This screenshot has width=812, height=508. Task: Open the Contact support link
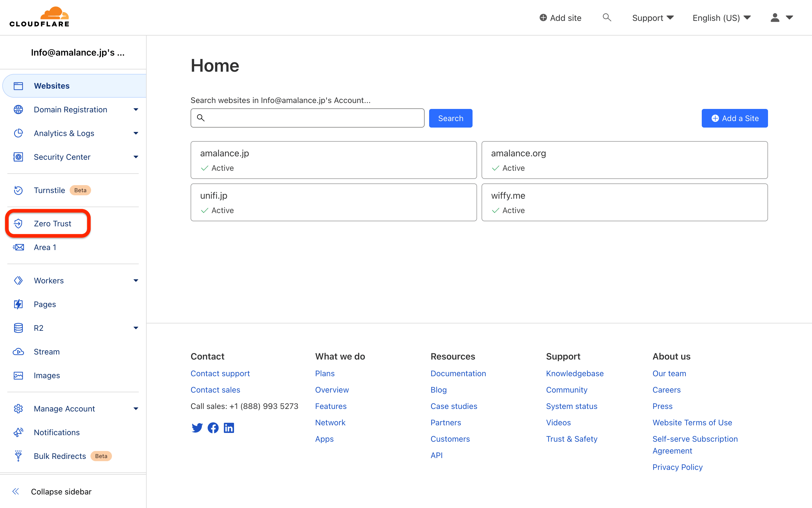[220, 373]
